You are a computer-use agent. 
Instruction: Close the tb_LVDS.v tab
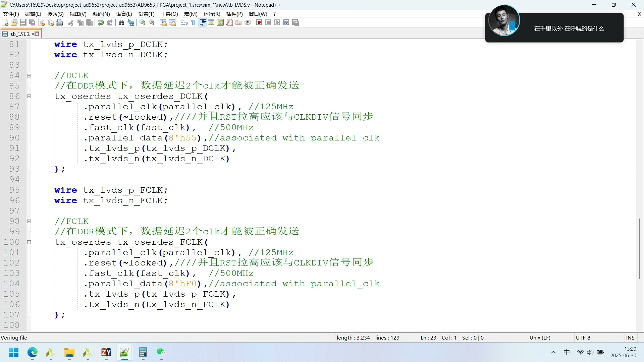click(37, 34)
